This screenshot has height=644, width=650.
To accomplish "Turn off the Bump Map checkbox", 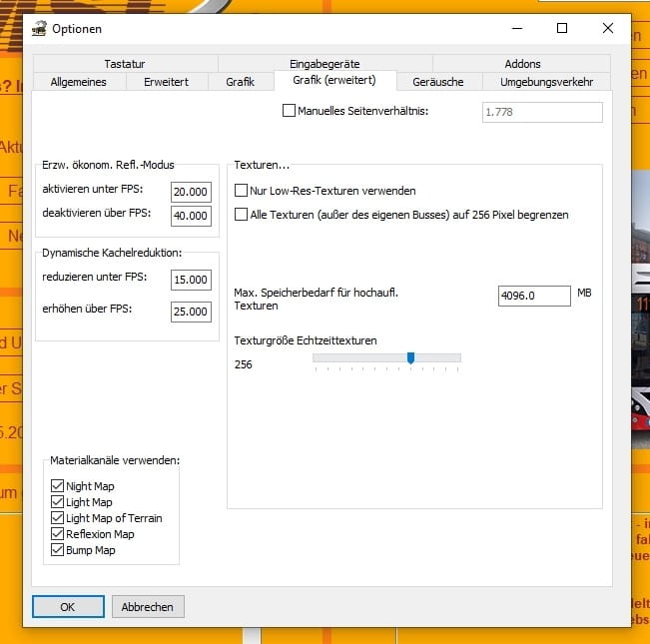I will (57, 550).
